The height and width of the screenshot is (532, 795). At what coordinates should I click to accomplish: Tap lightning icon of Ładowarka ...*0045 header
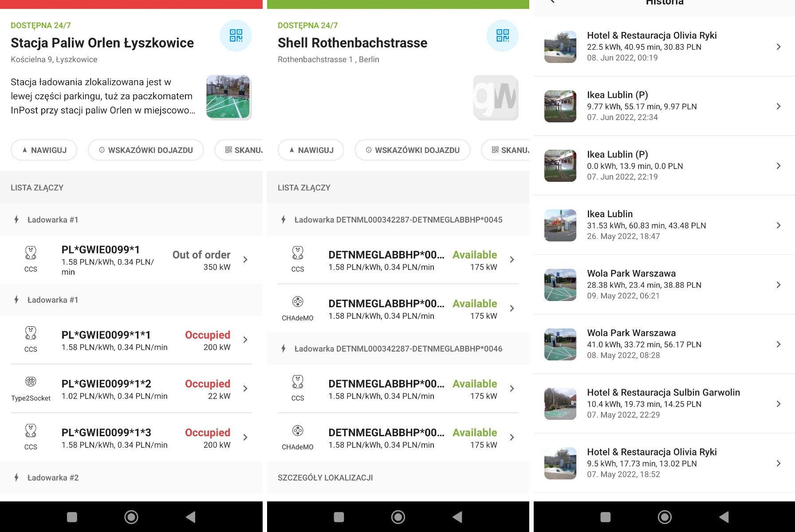283,219
